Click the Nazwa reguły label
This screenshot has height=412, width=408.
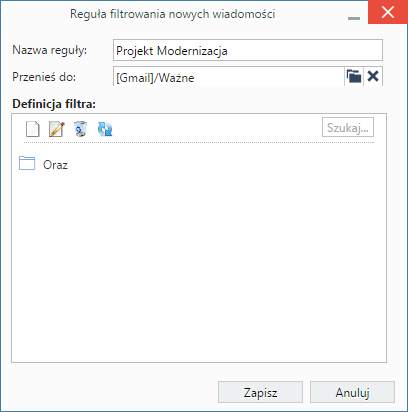(x=50, y=50)
